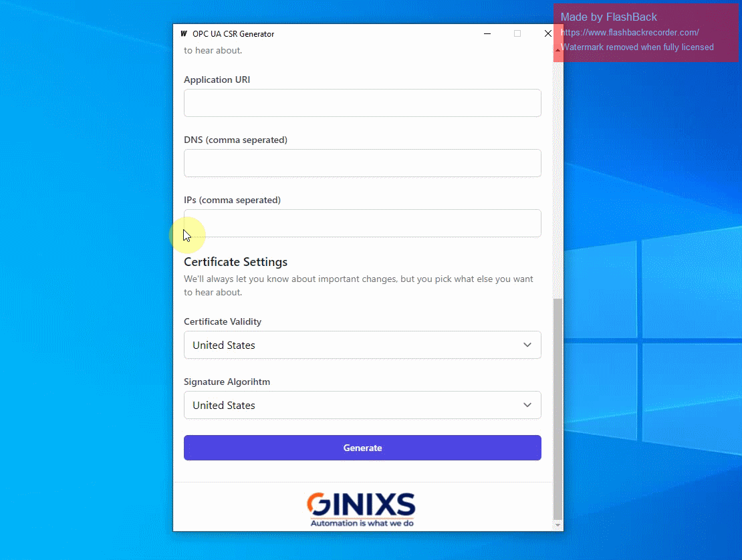The width and height of the screenshot is (742, 560).
Task: Click the Certificate Validity label
Action: pyautogui.click(x=223, y=321)
